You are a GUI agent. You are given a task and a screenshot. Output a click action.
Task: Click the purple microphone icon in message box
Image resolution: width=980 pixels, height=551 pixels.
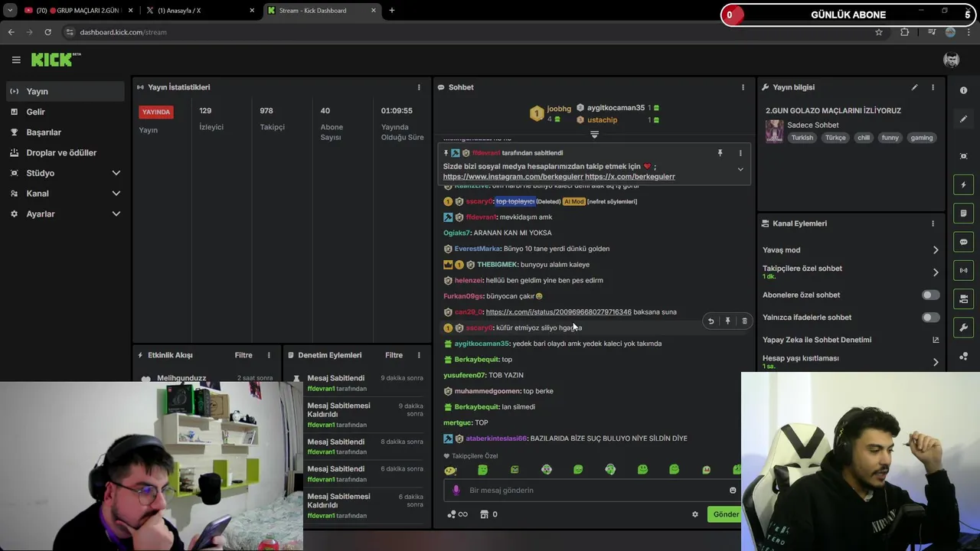pyautogui.click(x=456, y=491)
